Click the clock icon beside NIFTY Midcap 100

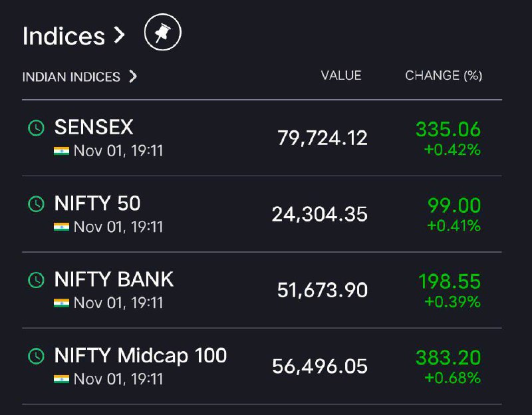pos(36,356)
